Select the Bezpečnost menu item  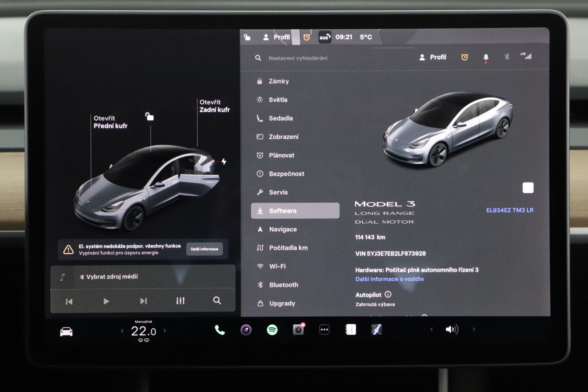coord(286,174)
